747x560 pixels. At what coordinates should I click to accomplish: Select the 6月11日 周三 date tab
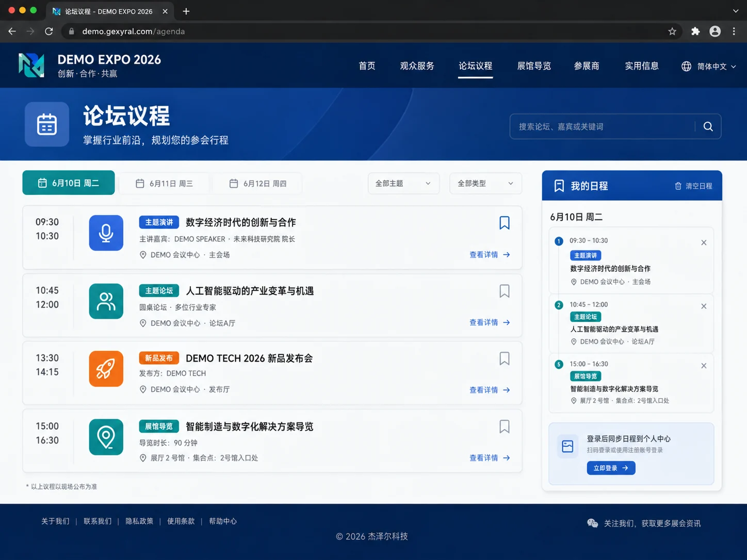164,184
